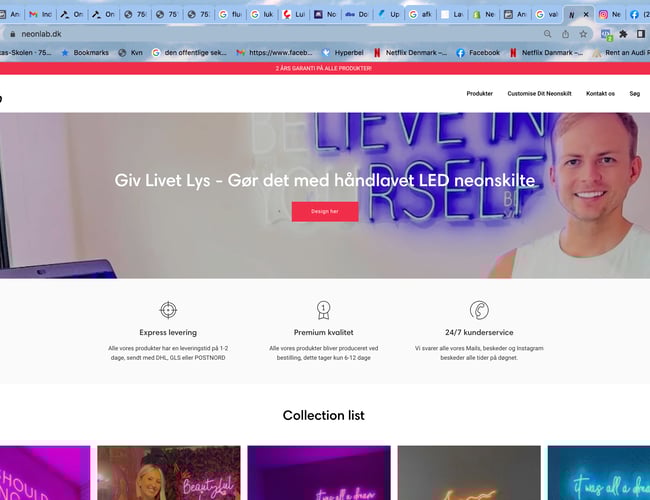650x500 pixels.
Task: Click the Søg search link
Action: [635, 94]
